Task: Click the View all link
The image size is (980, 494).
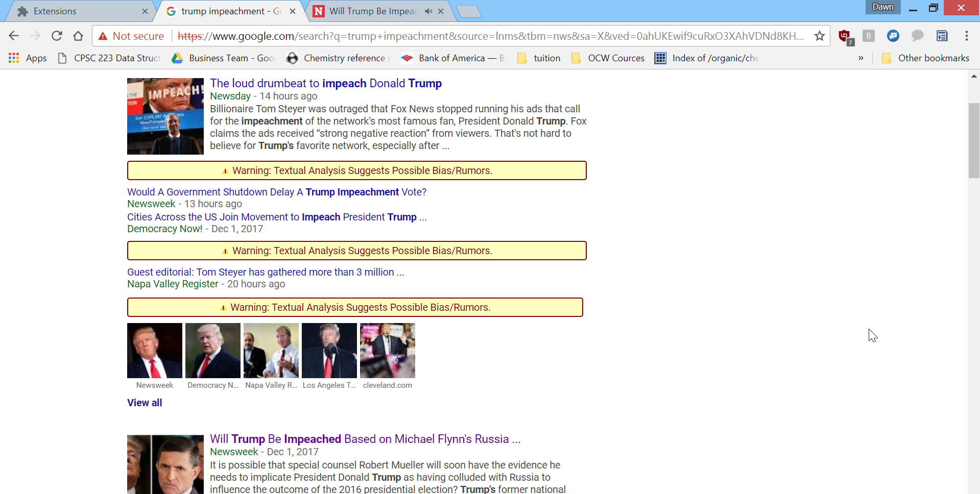Action: (145, 403)
